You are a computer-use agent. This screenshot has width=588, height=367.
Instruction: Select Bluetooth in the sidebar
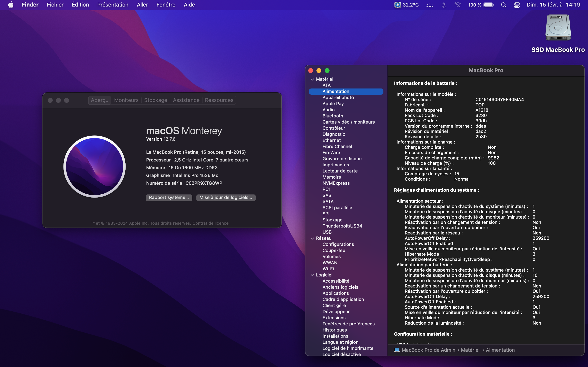pos(333,116)
